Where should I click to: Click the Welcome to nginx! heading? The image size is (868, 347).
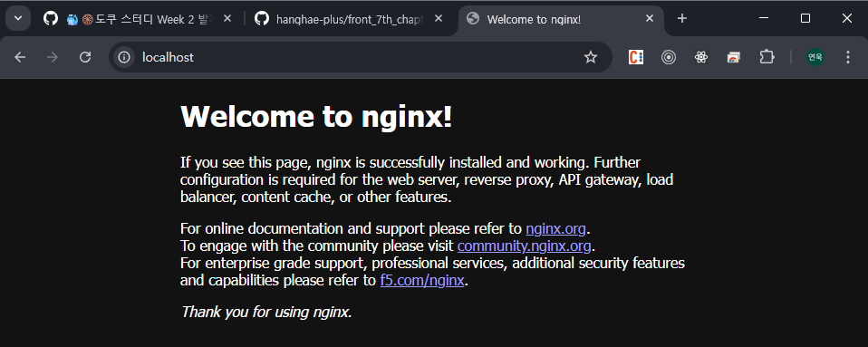tap(316, 117)
